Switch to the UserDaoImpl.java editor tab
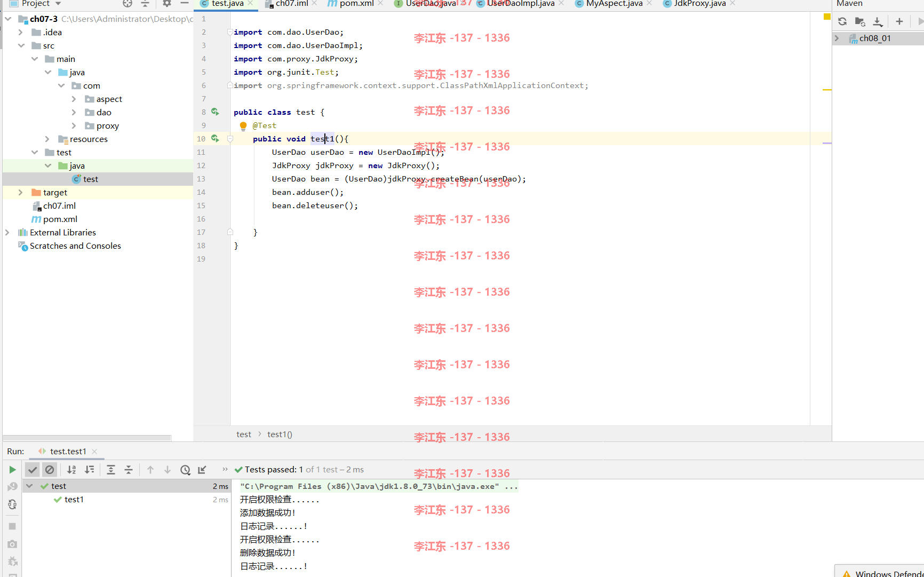 coord(521,4)
